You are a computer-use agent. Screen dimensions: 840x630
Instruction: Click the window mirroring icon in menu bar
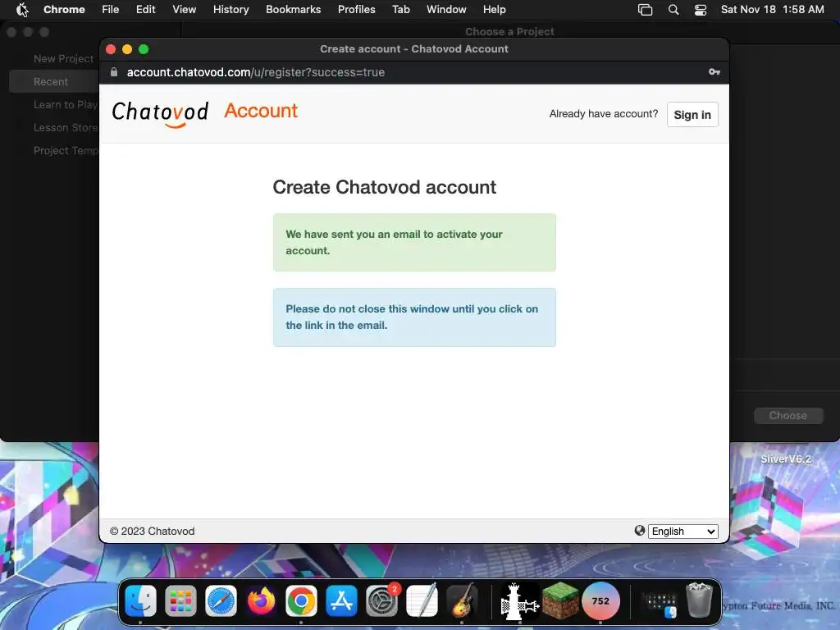coord(645,10)
